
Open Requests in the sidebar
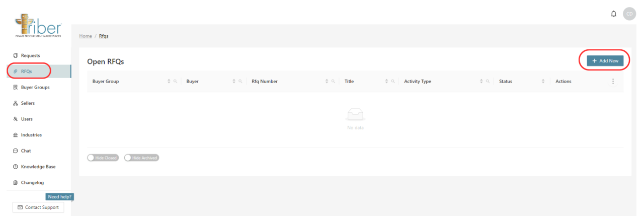[x=30, y=55]
